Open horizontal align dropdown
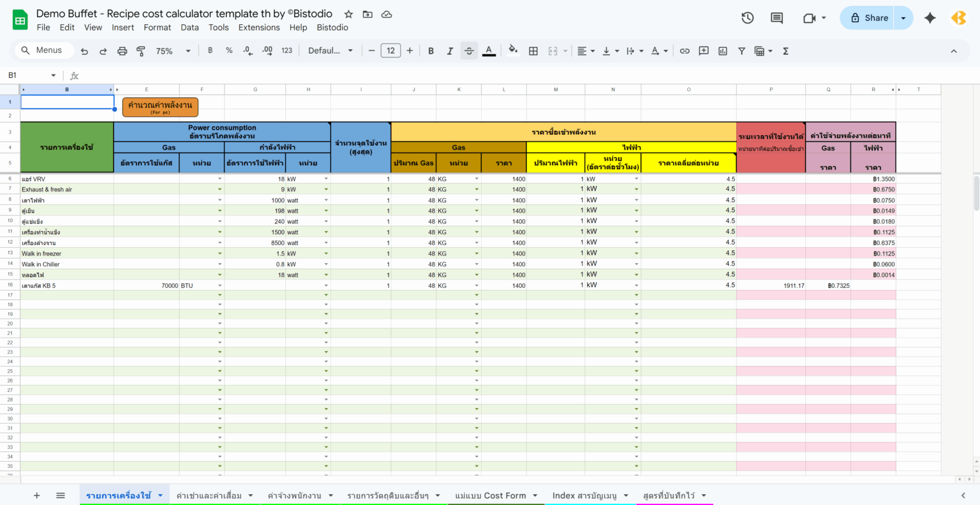Viewport: 980px width, 505px height. click(586, 51)
